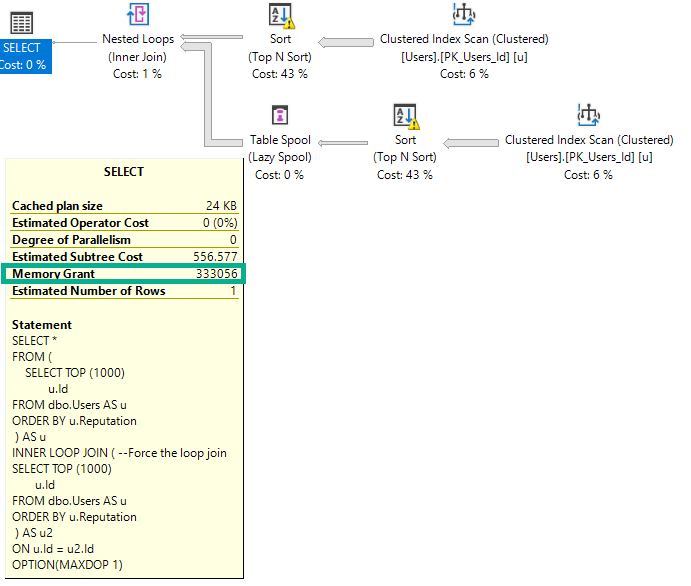Click the Estimated Number of Rows label
The image size is (691, 586).
pos(89,291)
